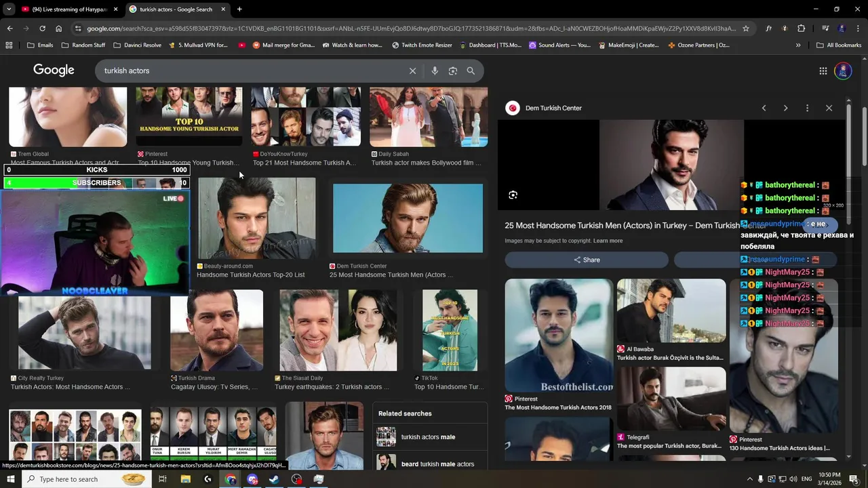Image resolution: width=868 pixels, height=488 pixels.
Task: Open the Twitch Emote Resizer bookmark
Action: point(422,45)
